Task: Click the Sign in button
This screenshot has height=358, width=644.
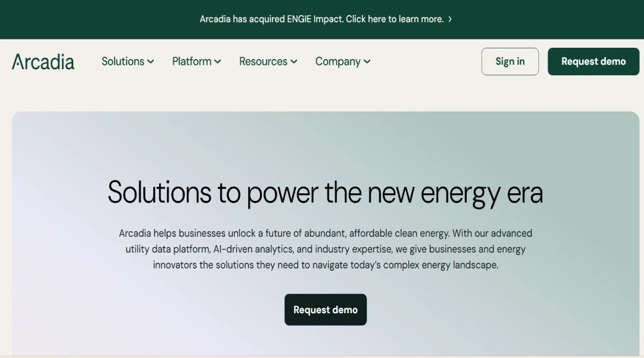Action: pyautogui.click(x=510, y=61)
